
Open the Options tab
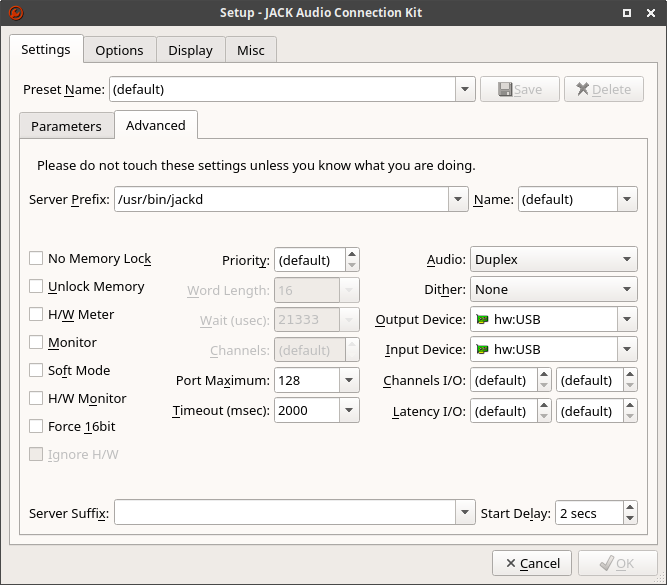(x=119, y=50)
